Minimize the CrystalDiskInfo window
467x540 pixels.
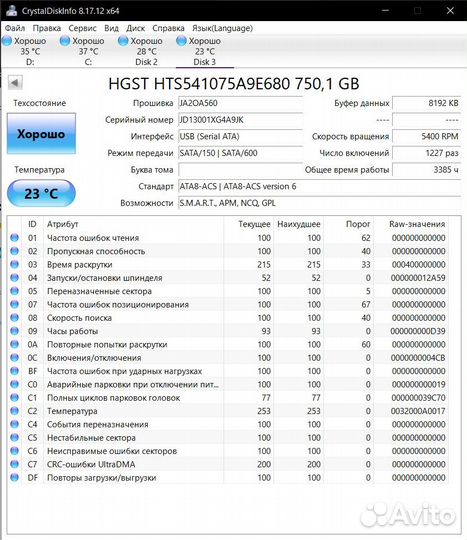pos(385,11)
